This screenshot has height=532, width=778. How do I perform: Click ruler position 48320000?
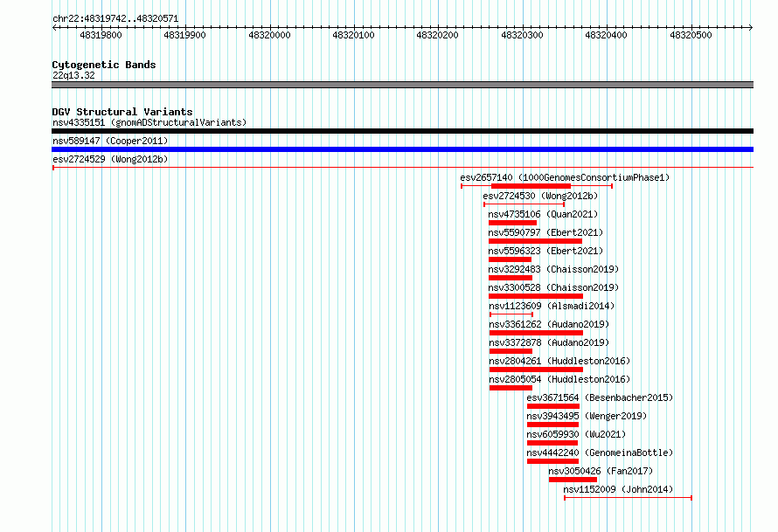tap(269, 35)
